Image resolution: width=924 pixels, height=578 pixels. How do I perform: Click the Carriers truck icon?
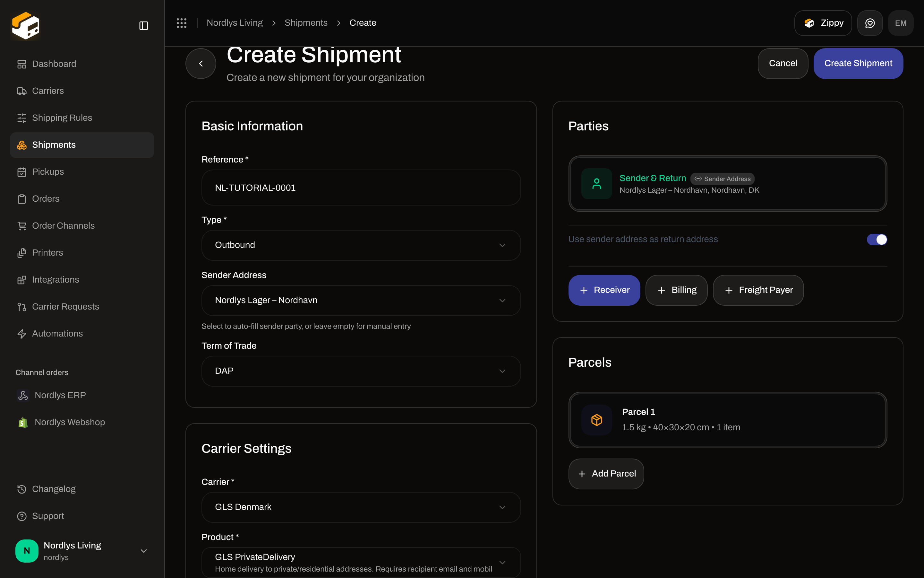[22, 91]
